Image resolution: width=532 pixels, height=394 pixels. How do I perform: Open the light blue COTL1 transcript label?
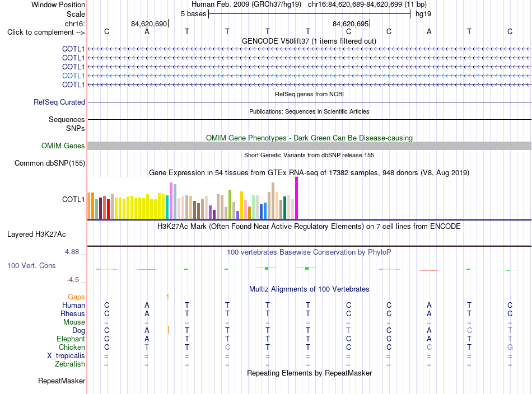[x=73, y=76]
